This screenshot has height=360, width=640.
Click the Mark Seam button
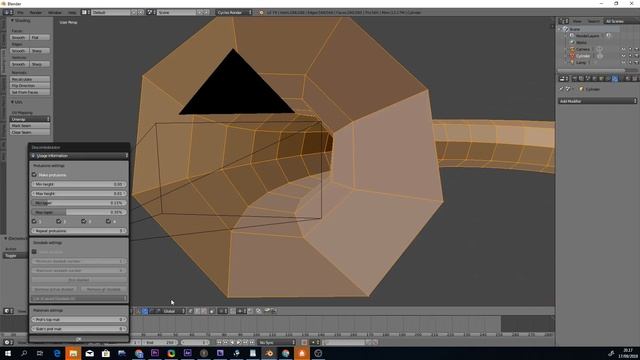click(30, 126)
